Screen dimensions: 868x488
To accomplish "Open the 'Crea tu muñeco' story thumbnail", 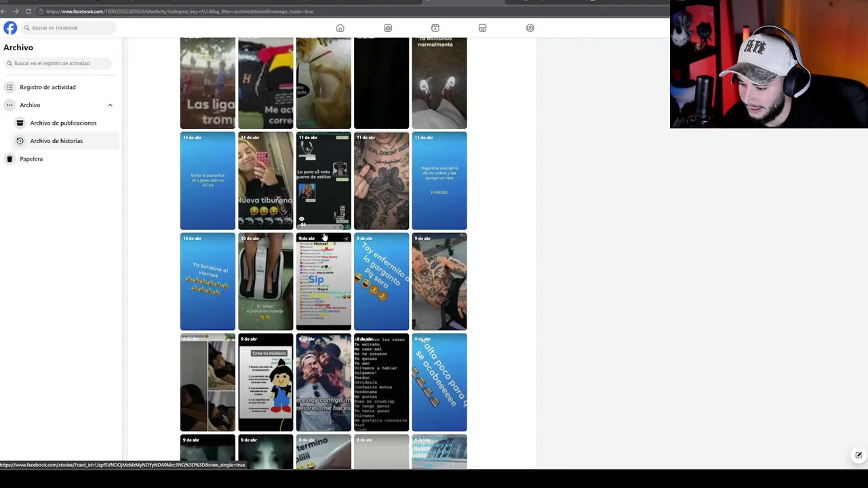I will coord(266,382).
